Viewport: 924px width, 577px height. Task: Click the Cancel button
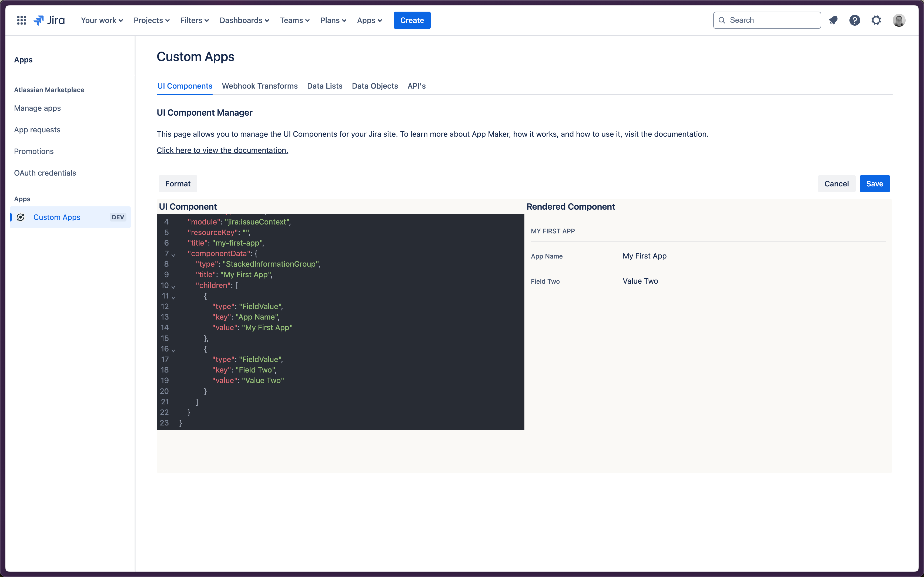coord(836,183)
